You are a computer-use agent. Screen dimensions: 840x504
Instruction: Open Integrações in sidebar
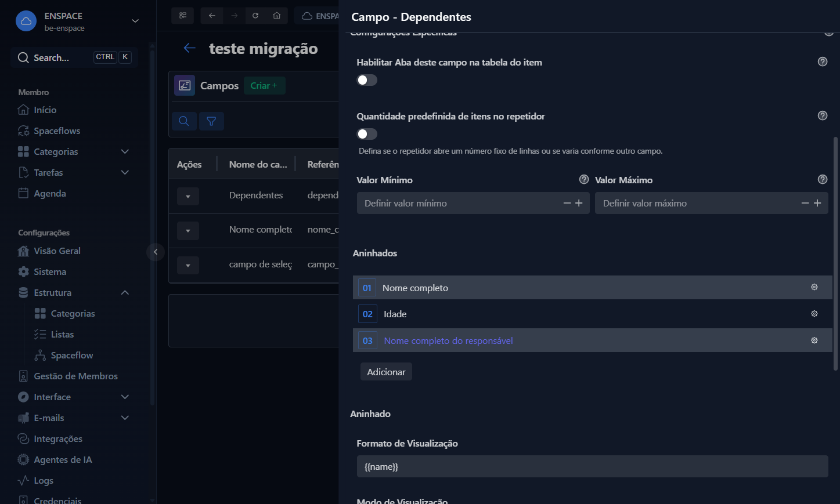pyautogui.click(x=50, y=438)
